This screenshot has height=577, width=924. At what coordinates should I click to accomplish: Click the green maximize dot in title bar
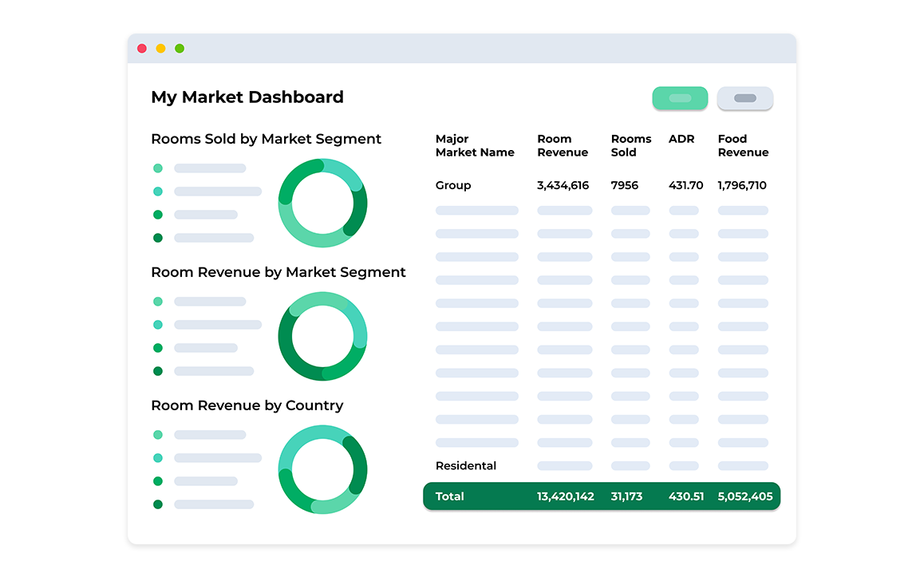(x=180, y=49)
